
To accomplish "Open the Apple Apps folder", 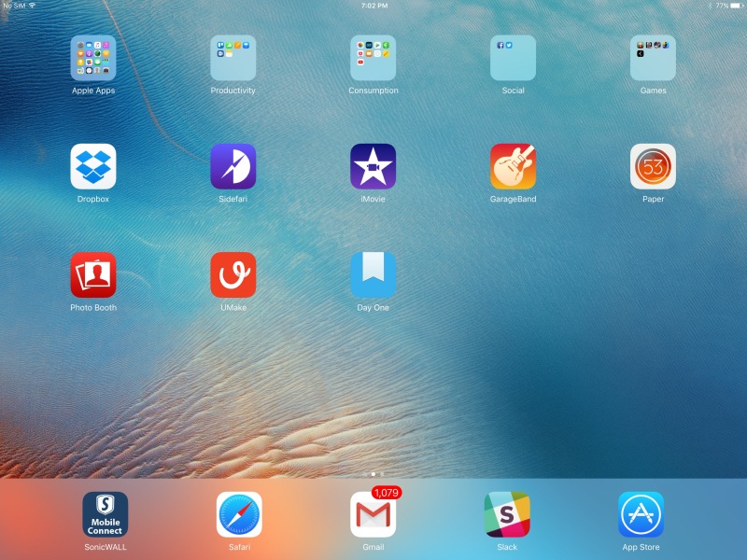I will tap(92, 58).
